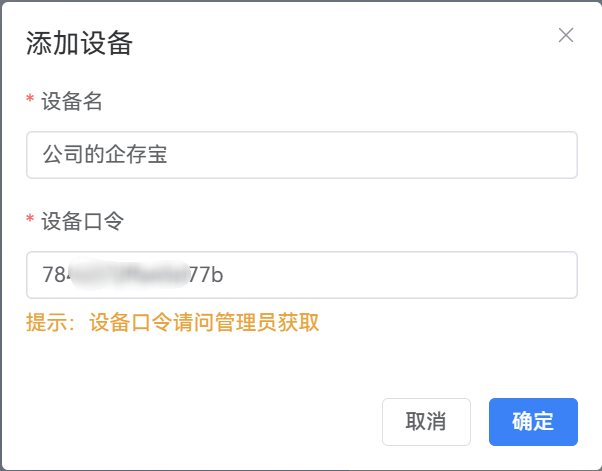Place cursor after 77b in the passcode field
Image resolution: width=602 pixels, height=471 pixels.
225,275
